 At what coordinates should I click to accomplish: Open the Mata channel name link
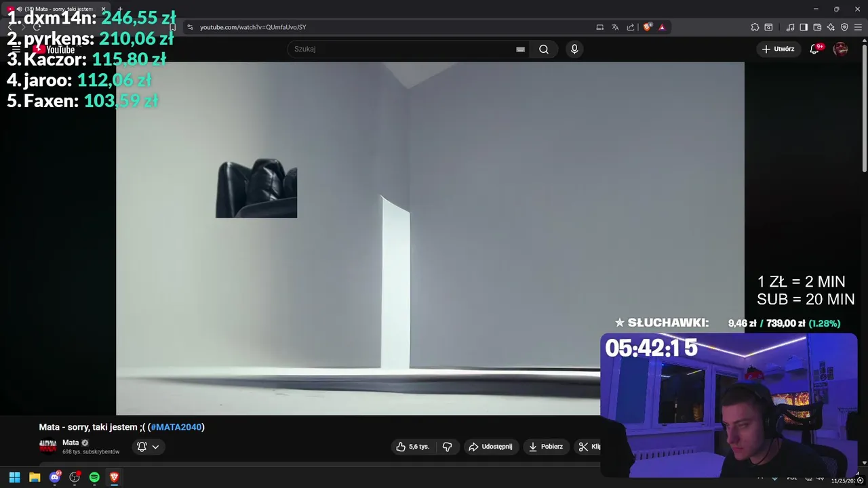[x=71, y=443]
